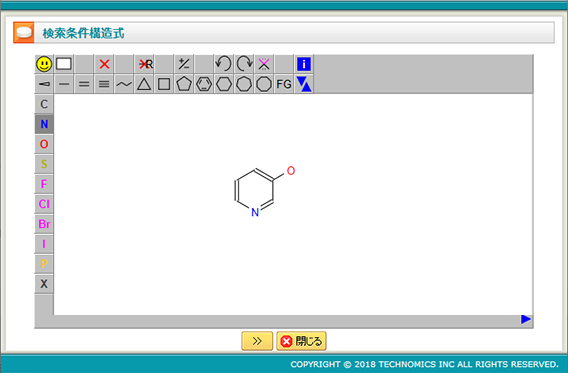Select the X any-atom element
This screenshot has width=568, height=373.
(44, 284)
